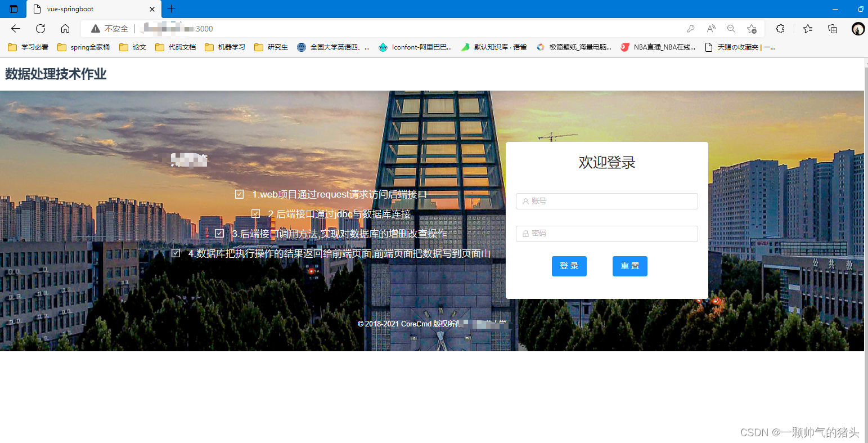Viewport: 868px width, 443px height.
Task: Toggle checkbox on item 4 数据库返回结果
Action: tap(176, 253)
